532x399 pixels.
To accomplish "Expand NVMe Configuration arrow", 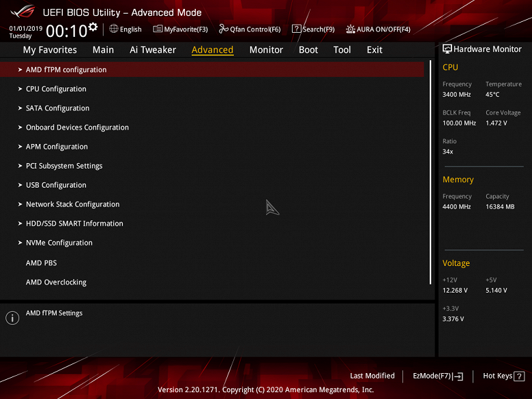I will click(20, 243).
